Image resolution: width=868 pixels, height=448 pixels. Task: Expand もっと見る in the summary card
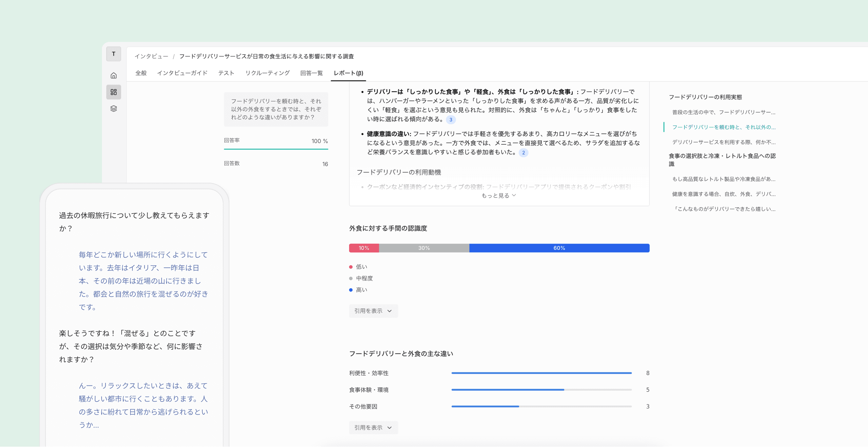498,195
